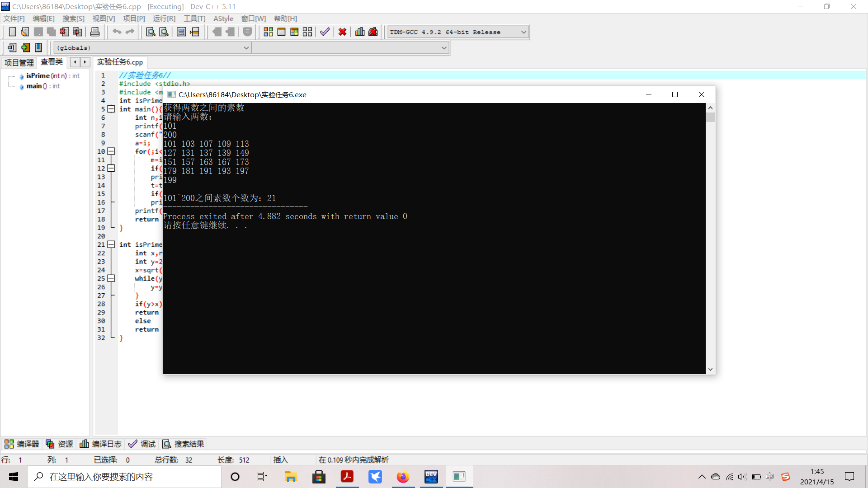
Task: Click the New file toolbar icon
Action: point(12,32)
